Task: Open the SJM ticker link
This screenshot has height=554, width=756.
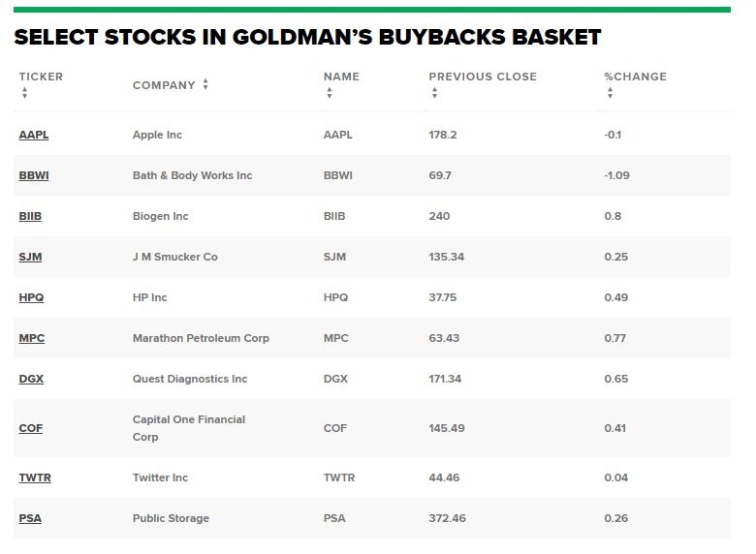Action: (x=30, y=257)
